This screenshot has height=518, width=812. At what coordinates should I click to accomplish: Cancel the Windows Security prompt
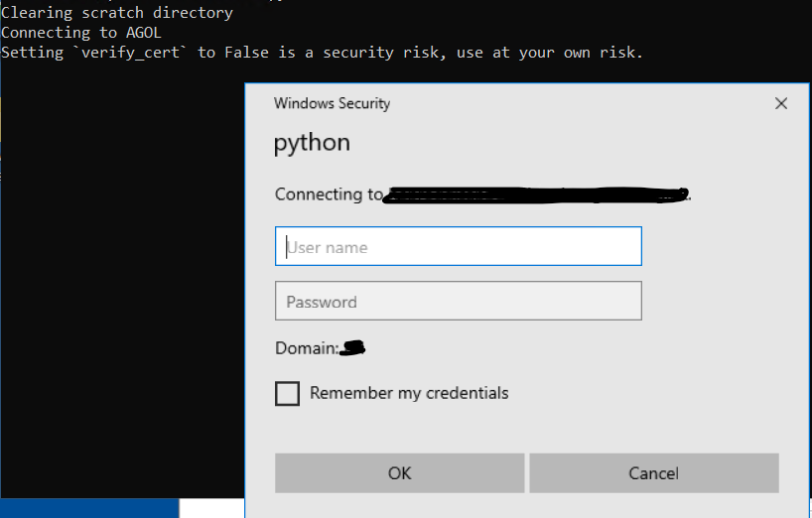click(x=653, y=473)
